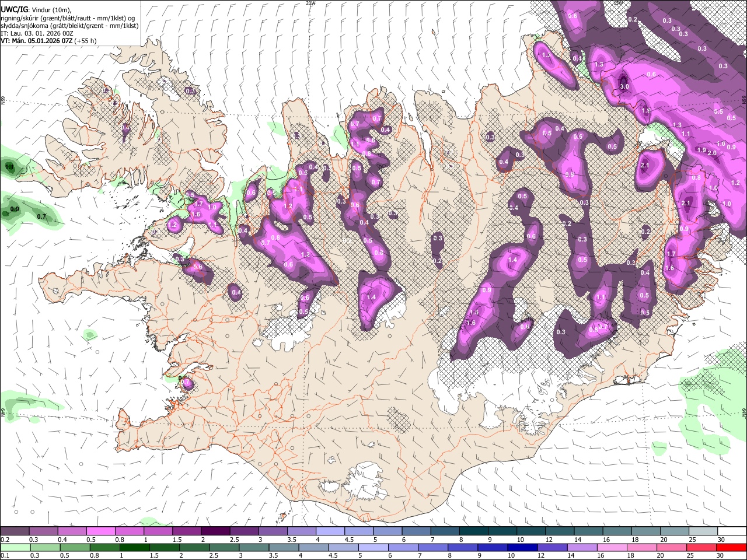Pick the bright pink 0.5 swatch in top legend bar

[x=100, y=531]
